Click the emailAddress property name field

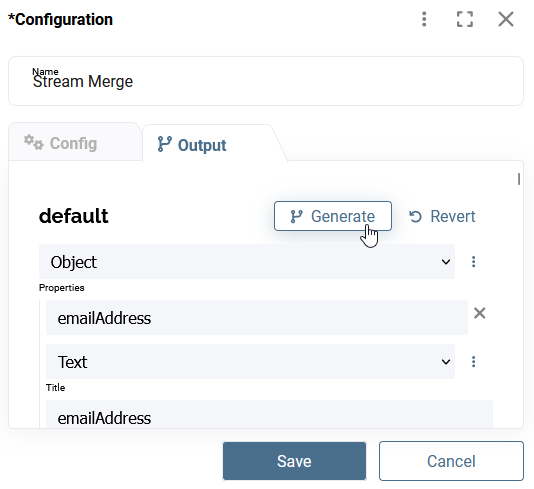[257, 318]
